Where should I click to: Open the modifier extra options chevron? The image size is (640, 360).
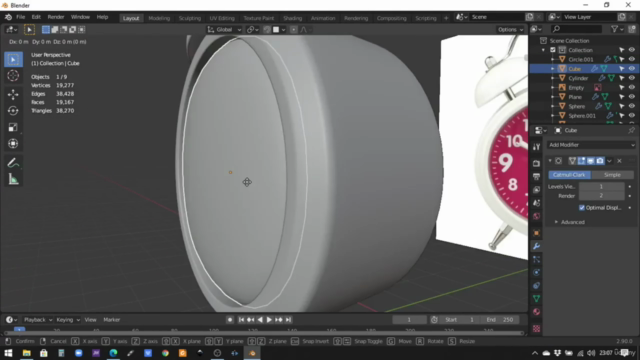pyautogui.click(x=609, y=161)
